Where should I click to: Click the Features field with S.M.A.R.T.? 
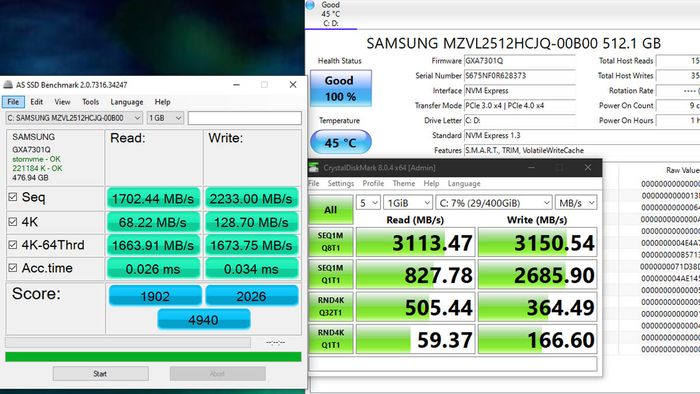tap(582, 150)
